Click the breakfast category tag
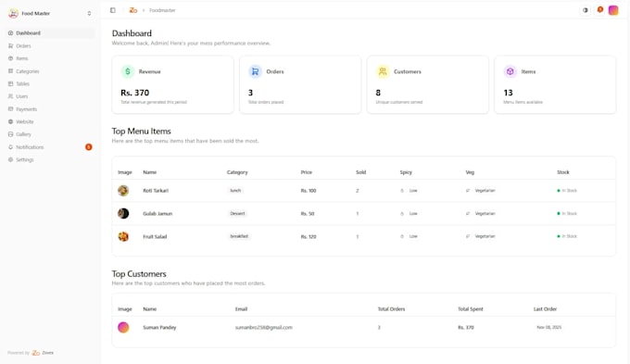The height and width of the screenshot is (364, 630). 239,236
